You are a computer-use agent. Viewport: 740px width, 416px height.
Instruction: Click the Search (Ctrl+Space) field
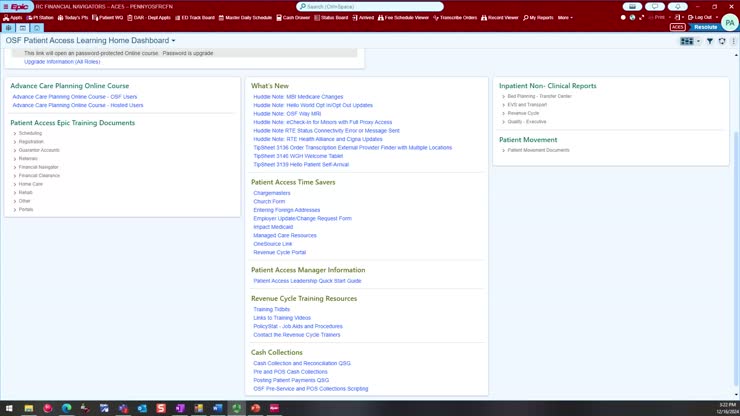370,7
